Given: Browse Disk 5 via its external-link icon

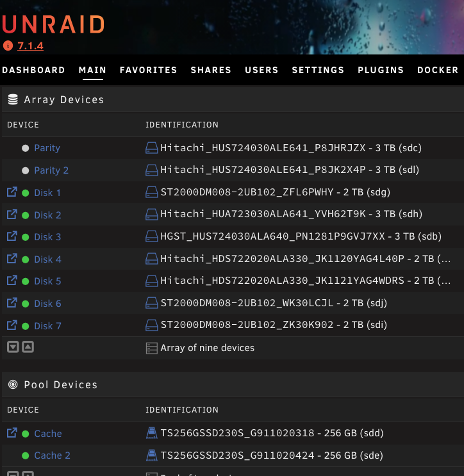Looking at the screenshot, I should pyautogui.click(x=12, y=281).
